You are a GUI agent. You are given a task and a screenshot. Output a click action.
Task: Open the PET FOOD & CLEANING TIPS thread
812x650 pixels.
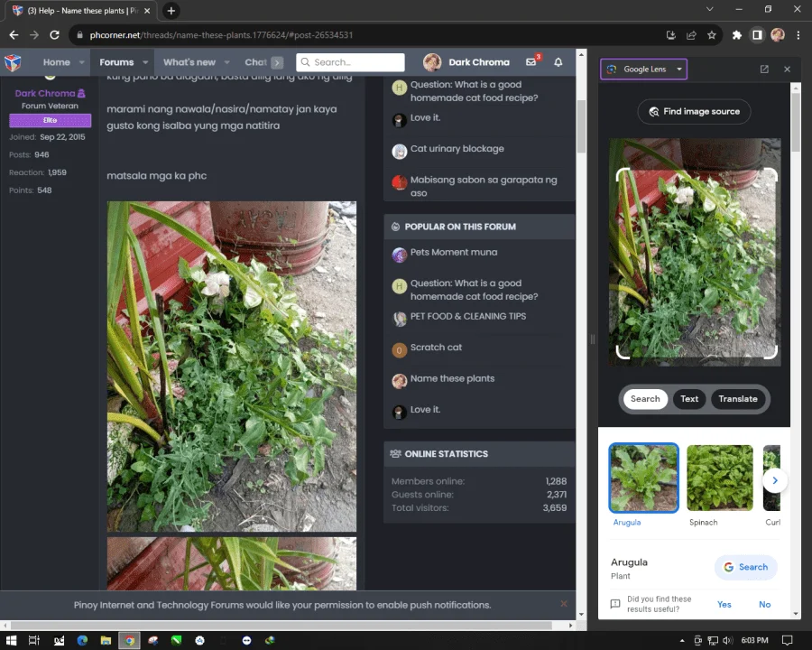tap(468, 316)
